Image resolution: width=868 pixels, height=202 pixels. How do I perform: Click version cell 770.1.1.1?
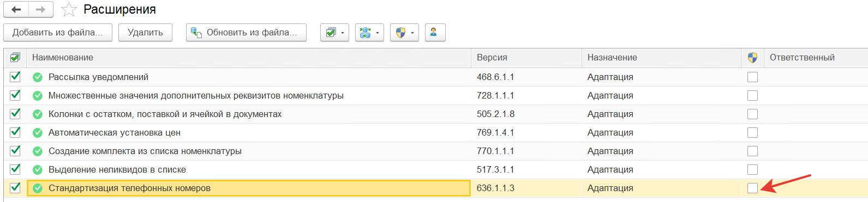pos(495,151)
